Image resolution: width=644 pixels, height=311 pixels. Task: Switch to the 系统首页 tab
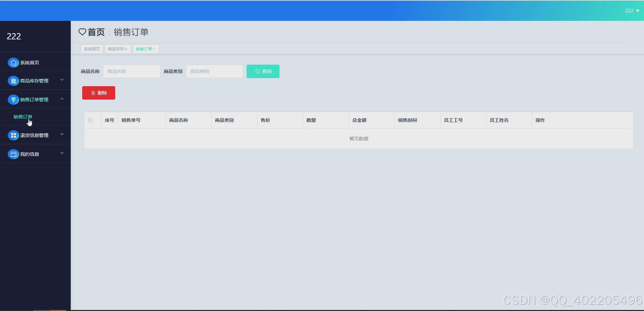92,49
